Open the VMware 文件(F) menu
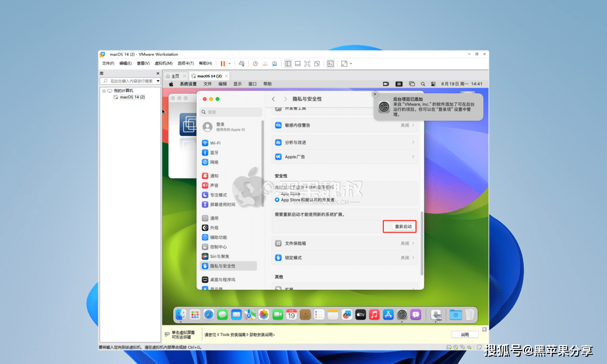 tap(108, 63)
